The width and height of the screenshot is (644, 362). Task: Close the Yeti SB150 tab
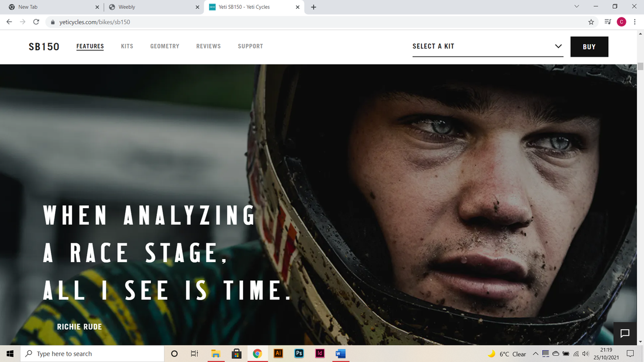click(x=298, y=7)
